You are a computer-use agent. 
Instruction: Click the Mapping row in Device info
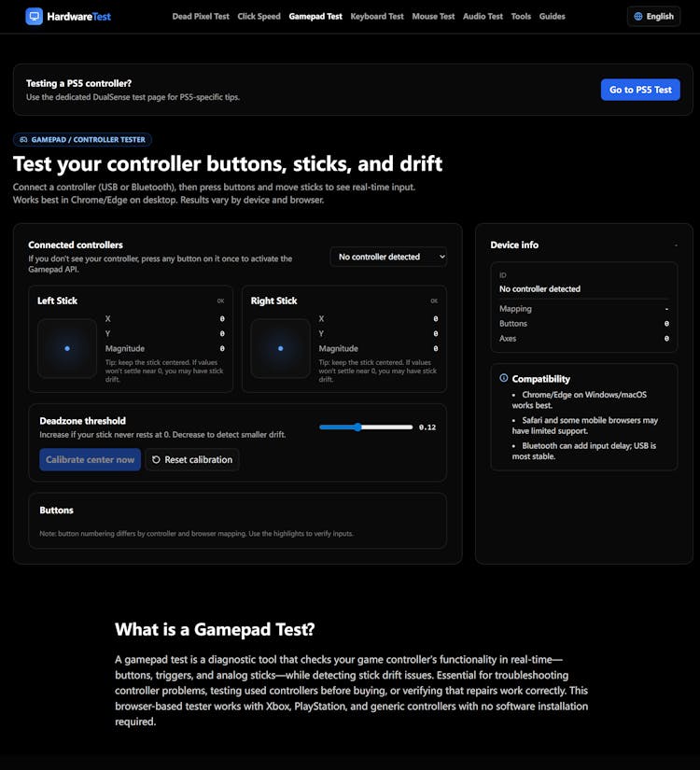(584, 308)
